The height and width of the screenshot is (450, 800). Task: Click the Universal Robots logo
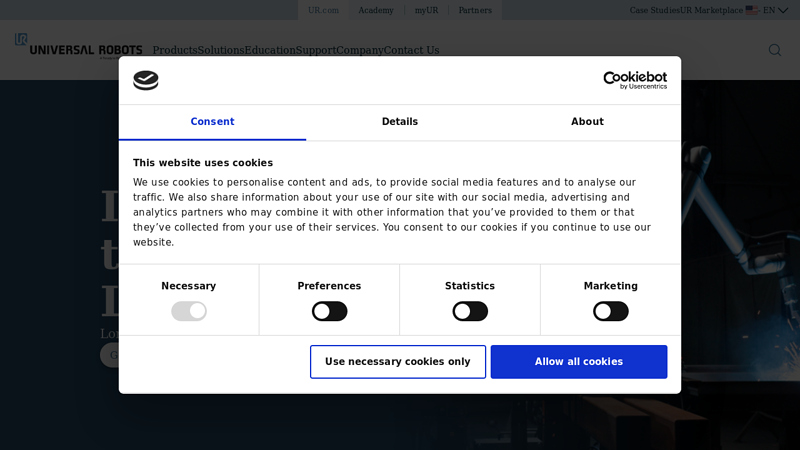point(78,47)
